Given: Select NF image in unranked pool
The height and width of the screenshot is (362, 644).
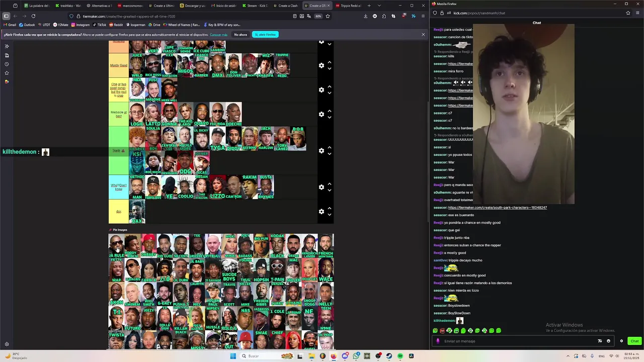Looking at the screenshot, I should pyautogui.click(x=309, y=319).
